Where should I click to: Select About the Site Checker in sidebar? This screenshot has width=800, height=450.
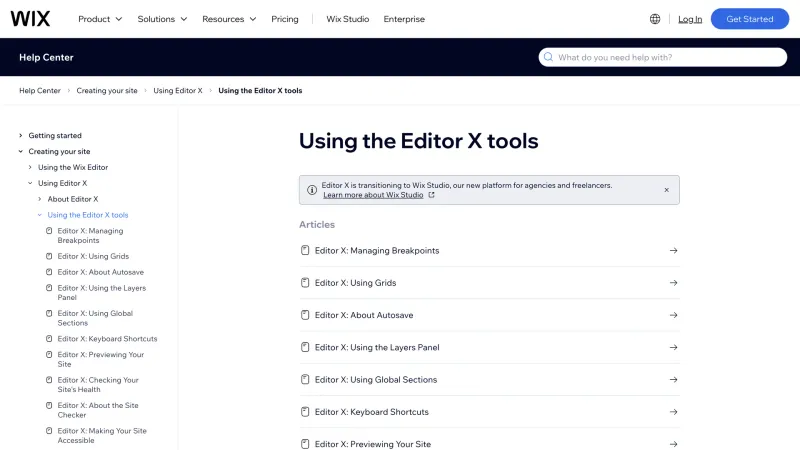pos(98,410)
